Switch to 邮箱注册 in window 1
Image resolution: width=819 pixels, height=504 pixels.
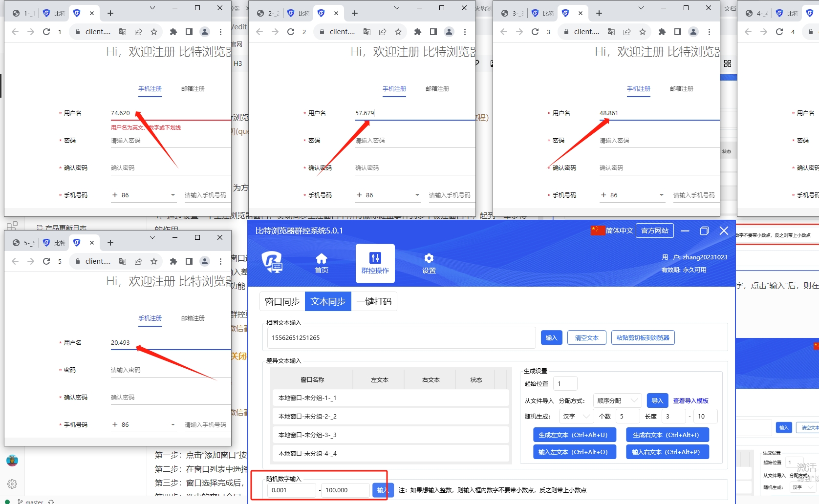[193, 89]
